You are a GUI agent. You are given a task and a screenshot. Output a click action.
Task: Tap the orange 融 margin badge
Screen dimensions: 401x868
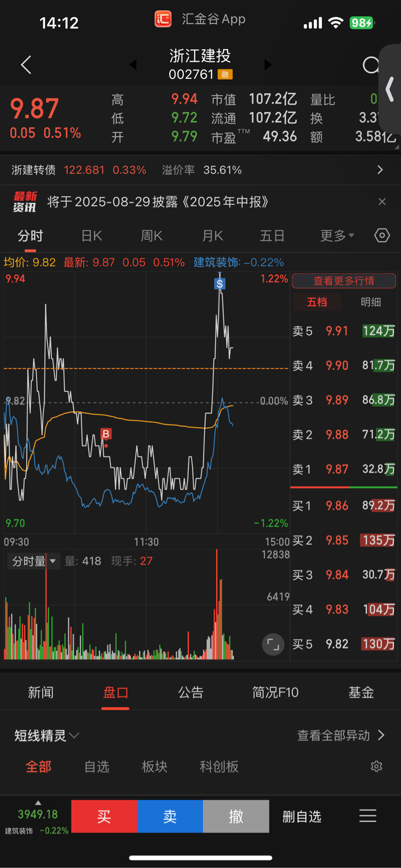(225, 75)
